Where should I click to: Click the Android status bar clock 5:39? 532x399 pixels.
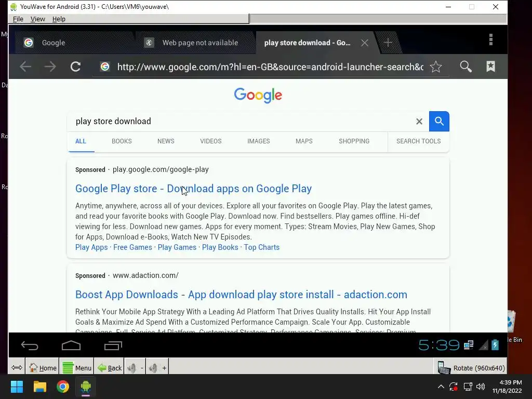click(438, 345)
